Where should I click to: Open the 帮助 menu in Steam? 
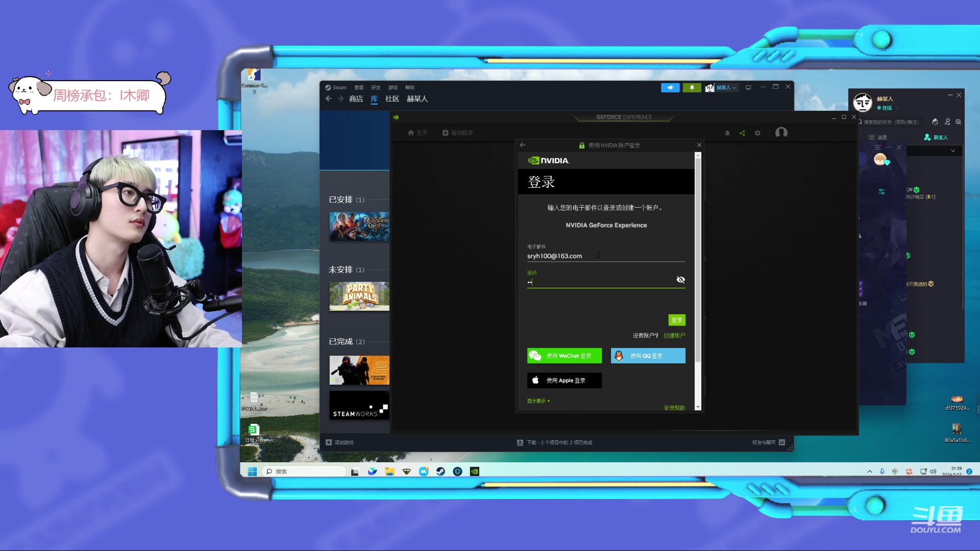[410, 87]
